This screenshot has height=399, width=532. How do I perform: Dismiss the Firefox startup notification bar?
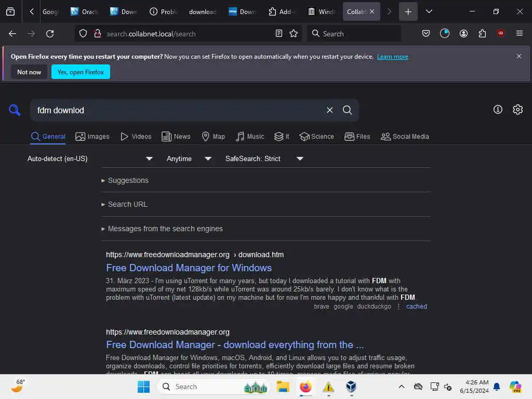pos(519,56)
